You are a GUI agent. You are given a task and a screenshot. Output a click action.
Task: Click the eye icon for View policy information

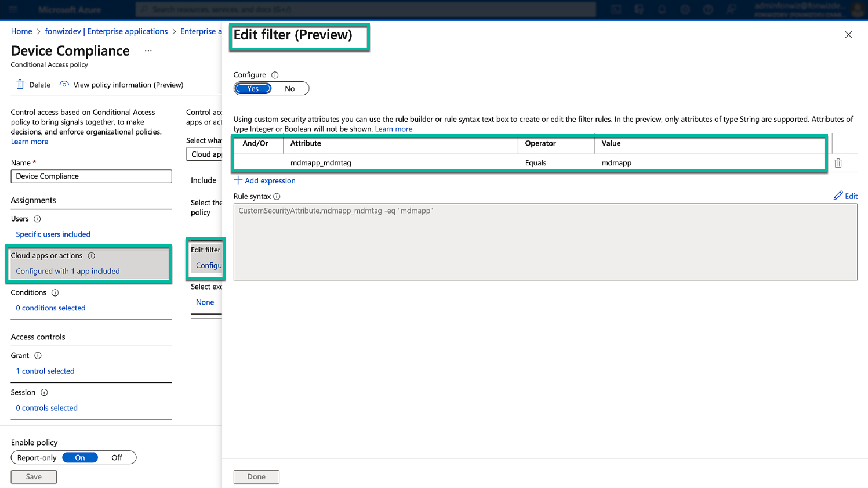64,85
